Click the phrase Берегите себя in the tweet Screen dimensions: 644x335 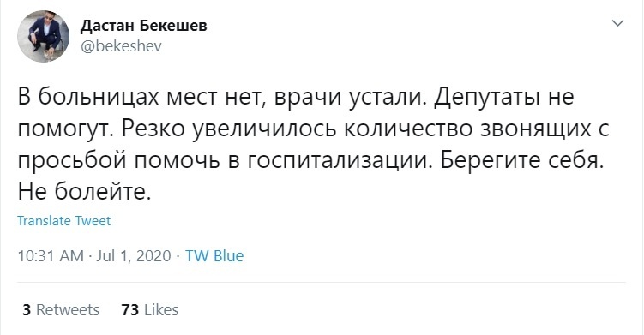pos(519,160)
